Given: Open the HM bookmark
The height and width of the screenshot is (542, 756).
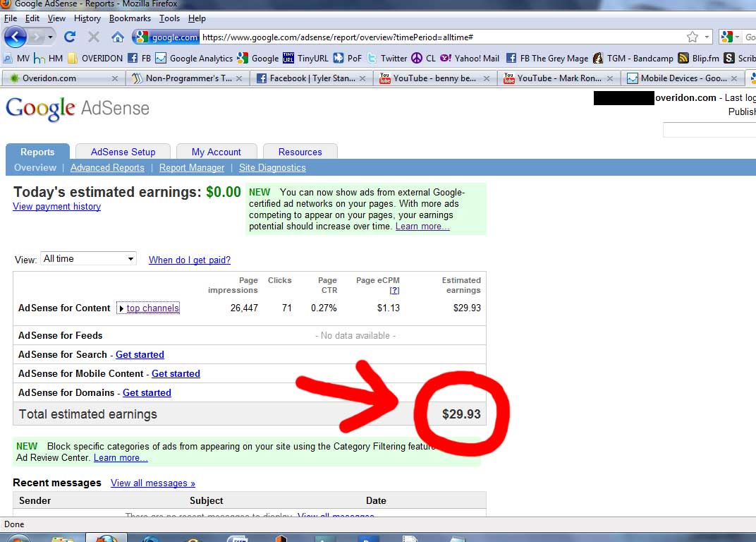Looking at the screenshot, I should pyautogui.click(x=49, y=59).
